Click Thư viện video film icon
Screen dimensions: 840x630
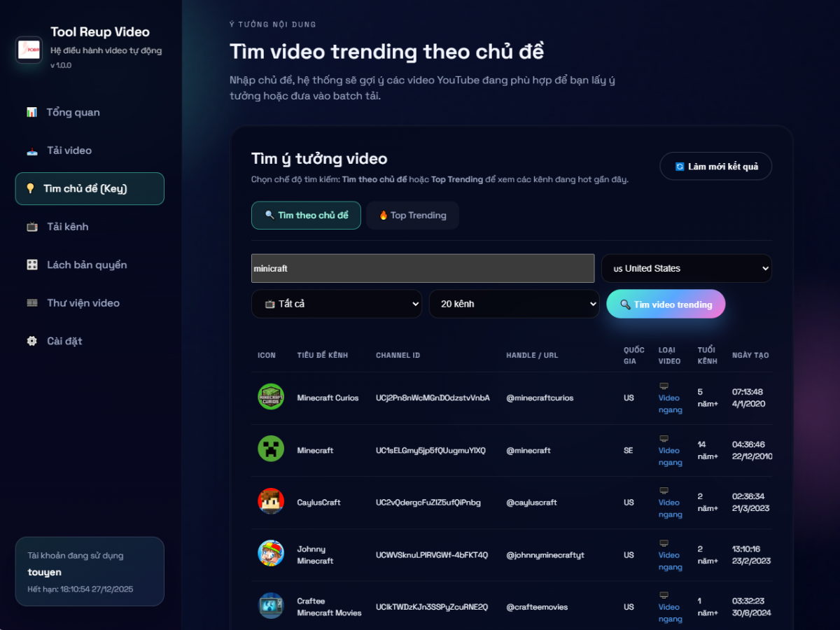click(x=31, y=303)
